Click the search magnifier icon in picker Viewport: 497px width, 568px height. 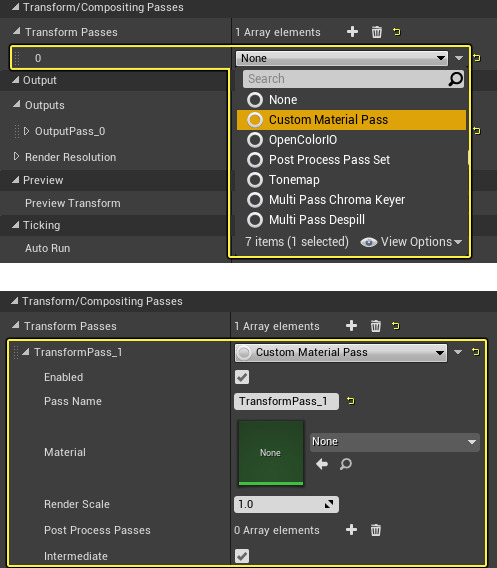455,79
